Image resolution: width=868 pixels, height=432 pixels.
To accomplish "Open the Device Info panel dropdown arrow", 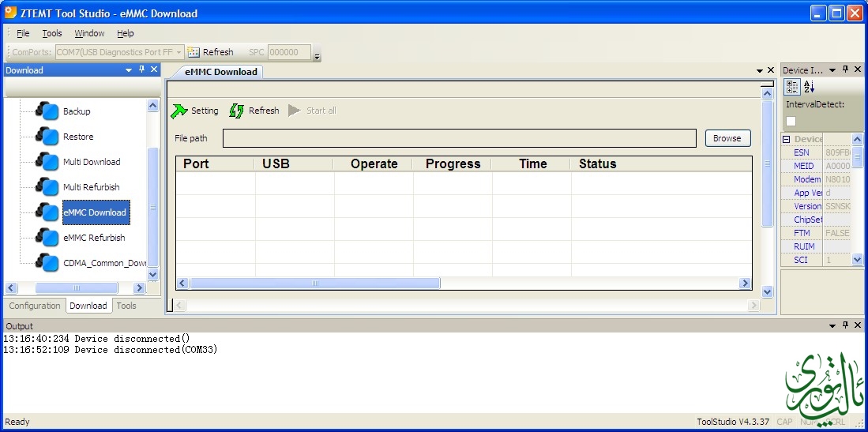I will pos(833,70).
